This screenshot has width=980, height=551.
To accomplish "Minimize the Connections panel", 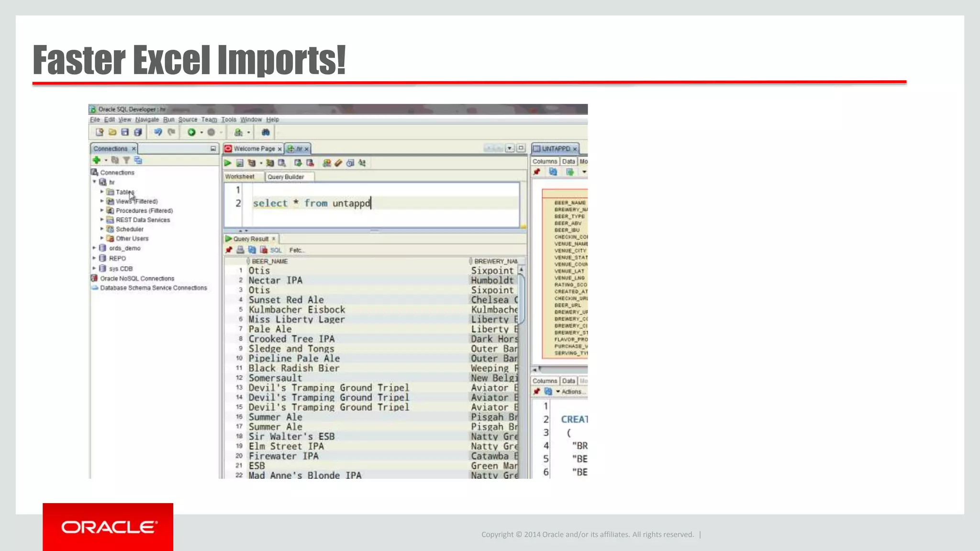I will [x=213, y=149].
